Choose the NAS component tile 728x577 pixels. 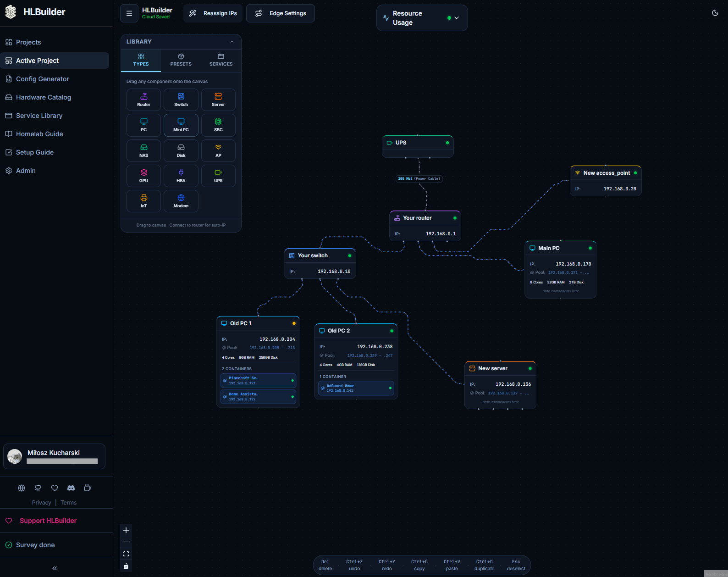(x=143, y=150)
